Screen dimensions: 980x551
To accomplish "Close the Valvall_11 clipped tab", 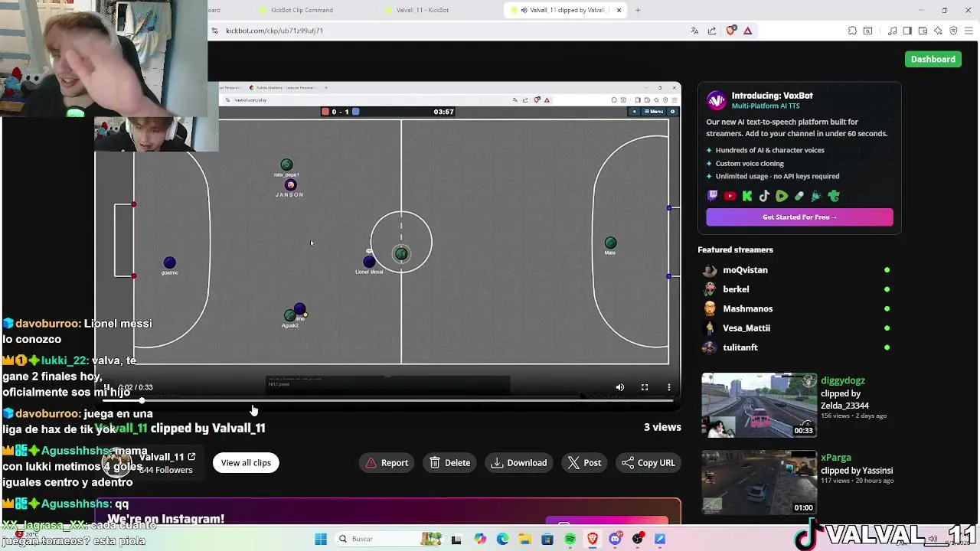I will click(619, 10).
